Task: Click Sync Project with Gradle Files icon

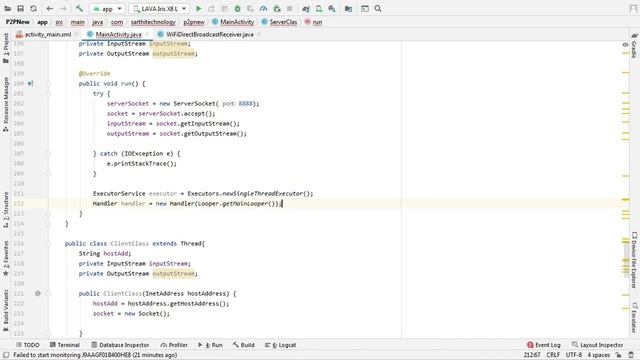Action: (x=306, y=9)
